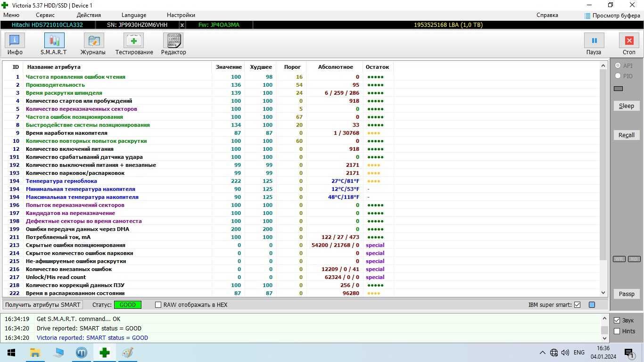Image resolution: width=644 pixels, height=362 pixels.
Task: Open the notification center icon
Action: pos(628,353)
